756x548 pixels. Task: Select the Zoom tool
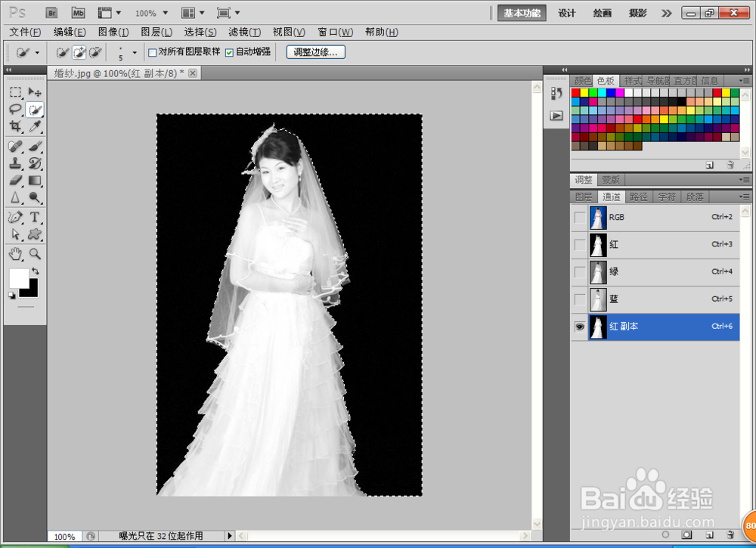[x=35, y=253]
